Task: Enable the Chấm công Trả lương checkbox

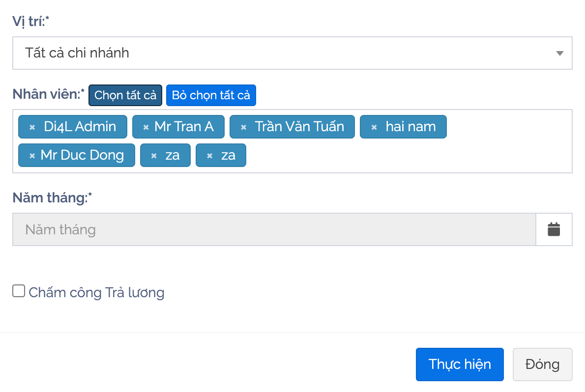Action: (19, 292)
